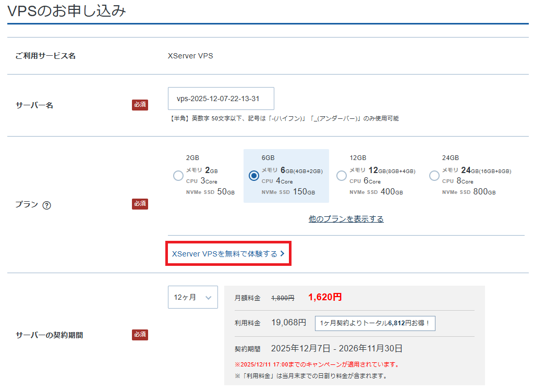Click the VPSのお申し込み page heading
The width and height of the screenshot is (534, 392).
67,11
